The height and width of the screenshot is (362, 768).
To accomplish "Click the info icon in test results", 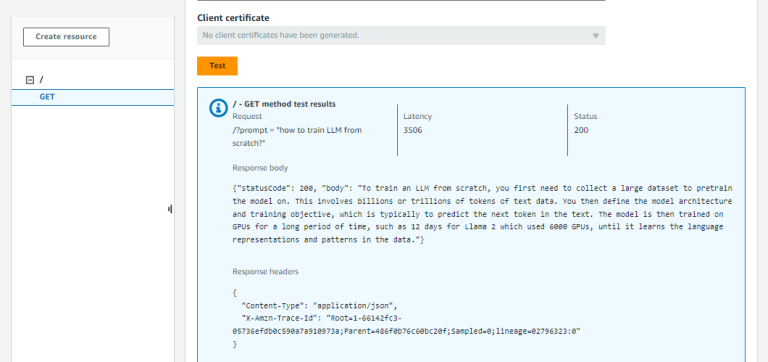I will (218, 108).
